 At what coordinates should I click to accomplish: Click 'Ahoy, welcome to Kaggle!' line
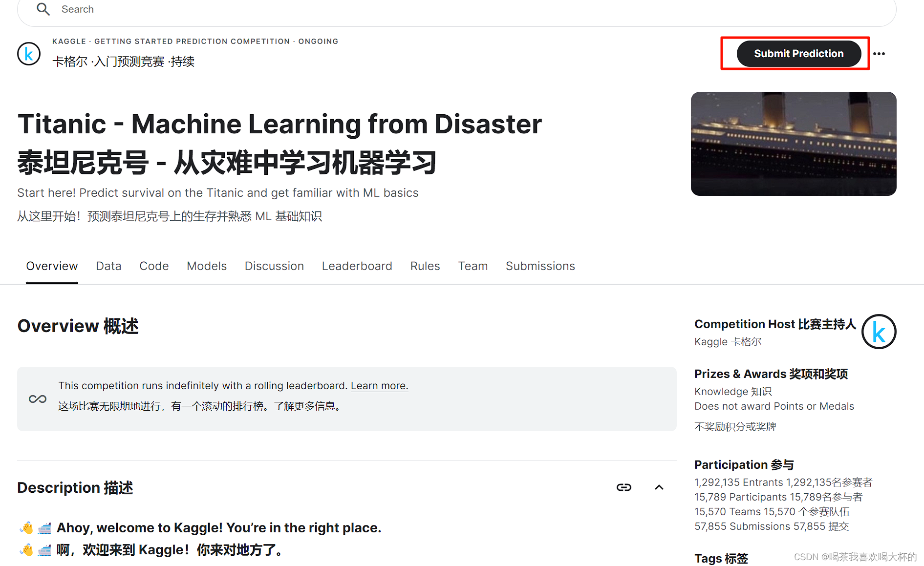click(x=219, y=528)
